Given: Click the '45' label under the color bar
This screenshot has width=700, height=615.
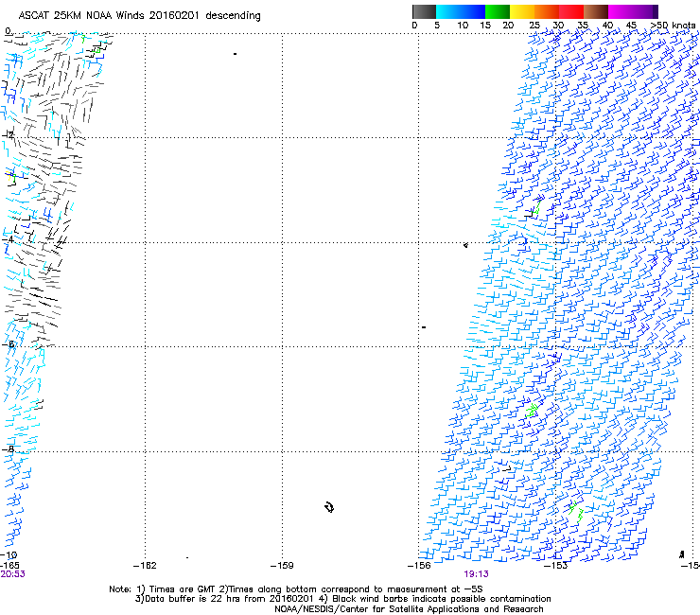Looking at the screenshot, I should tap(631, 26).
